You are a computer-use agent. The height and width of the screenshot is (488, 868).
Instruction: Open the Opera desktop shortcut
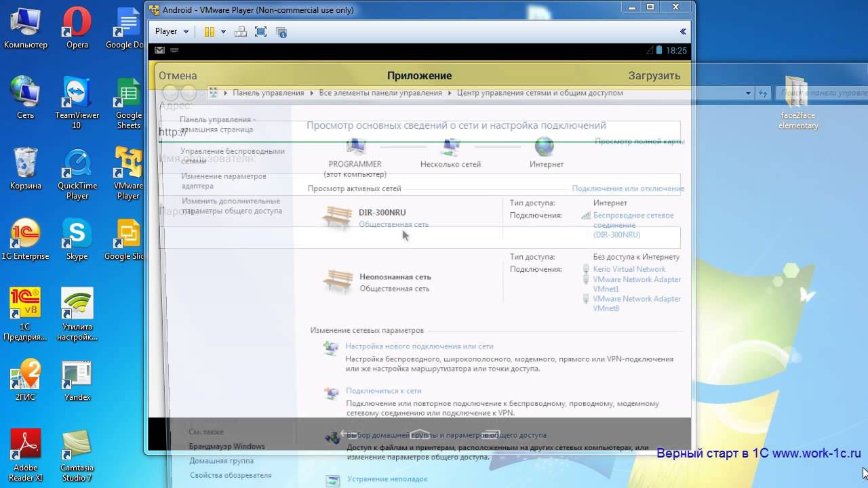(x=77, y=28)
